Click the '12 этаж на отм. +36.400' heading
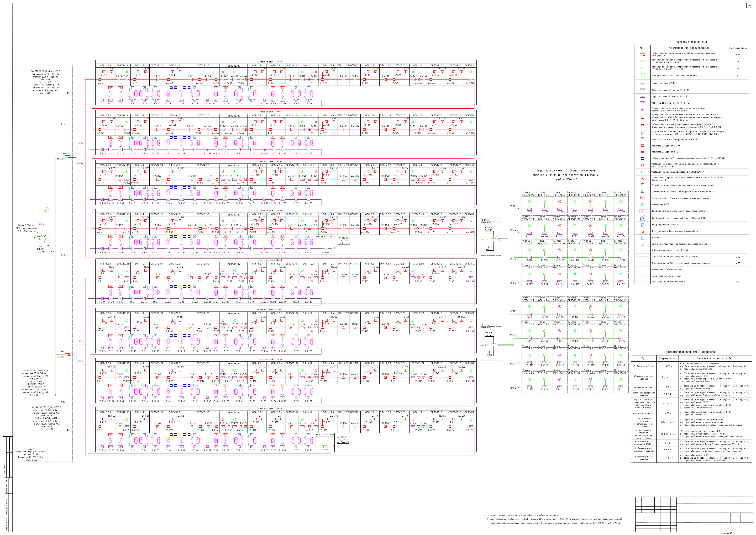Viewport: 756px width, 535px height. point(269,62)
